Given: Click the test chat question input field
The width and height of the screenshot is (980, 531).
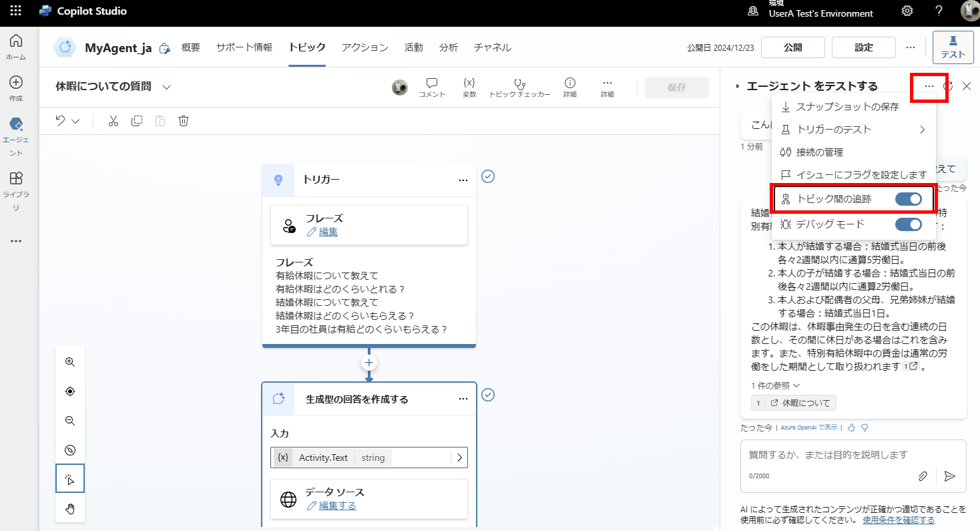Looking at the screenshot, I should coord(828,455).
